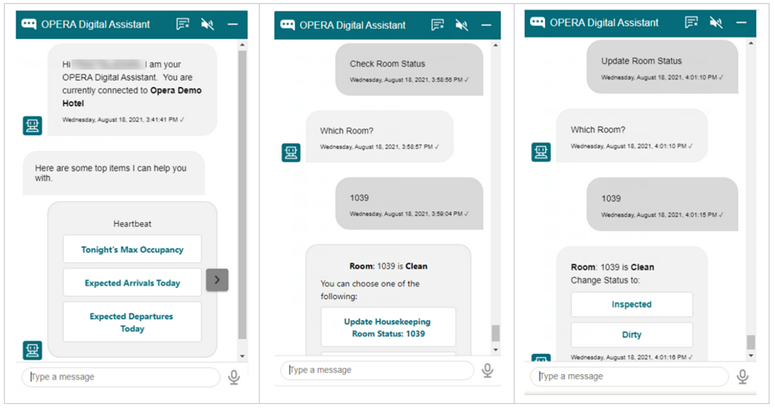Minimize the right OPERA Digital Assistant window
The height and width of the screenshot is (411, 775).
point(741,23)
